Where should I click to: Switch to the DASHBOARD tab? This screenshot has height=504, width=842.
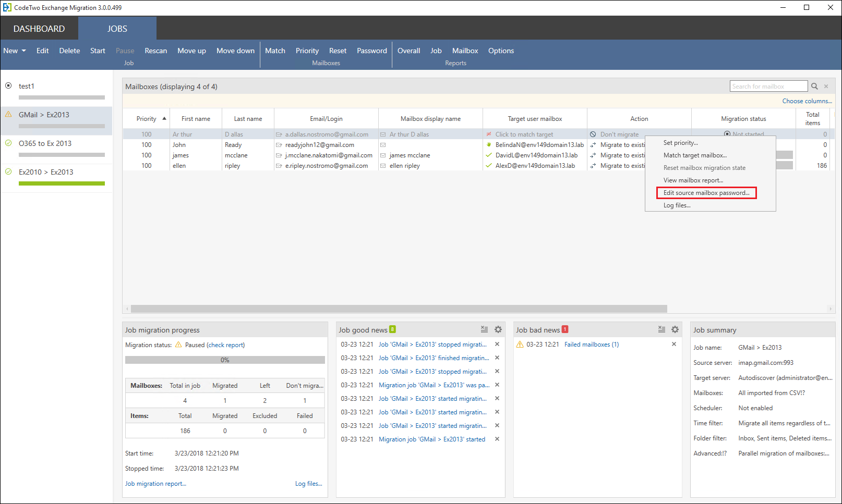point(39,28)
